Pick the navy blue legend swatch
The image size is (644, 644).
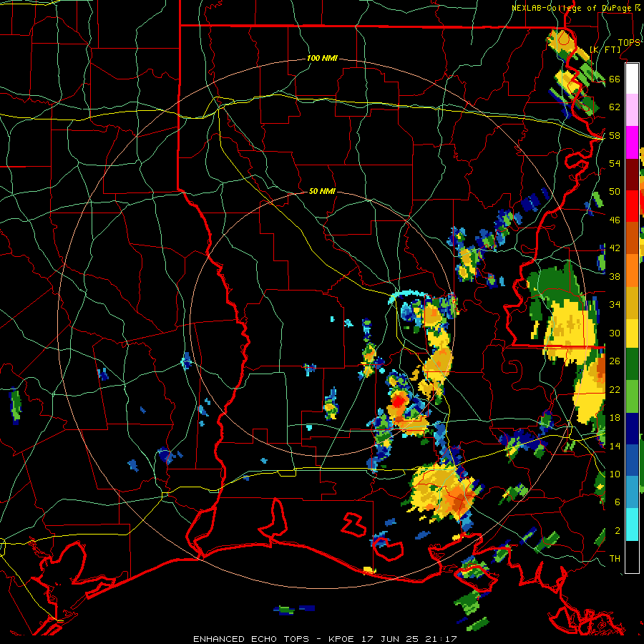(x=632, y=429)
